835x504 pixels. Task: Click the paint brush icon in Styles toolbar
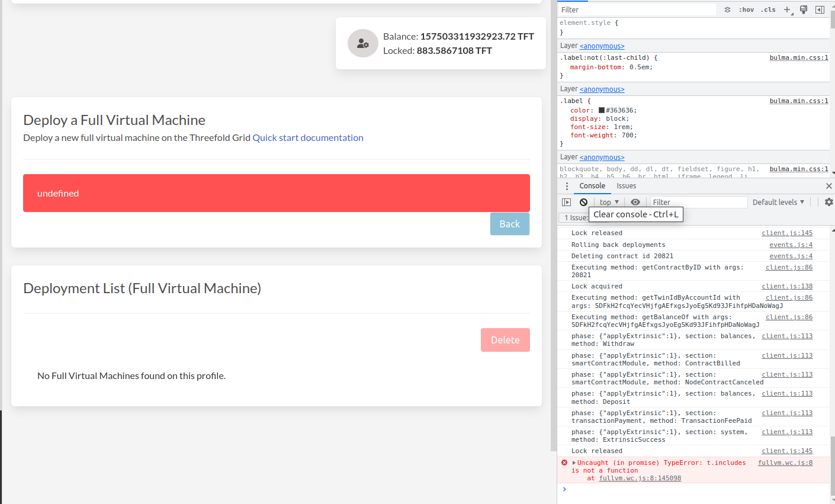(x=803, y=9)
